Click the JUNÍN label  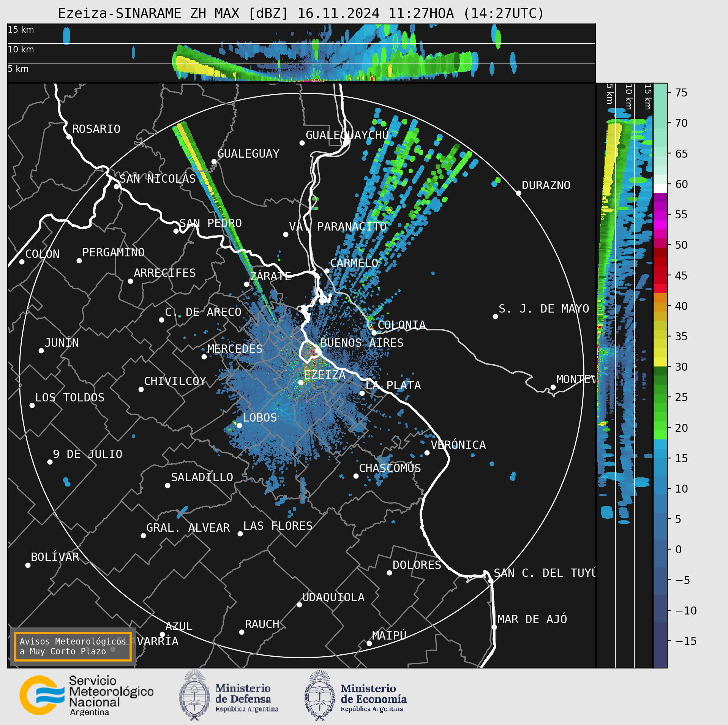point(62,343)
